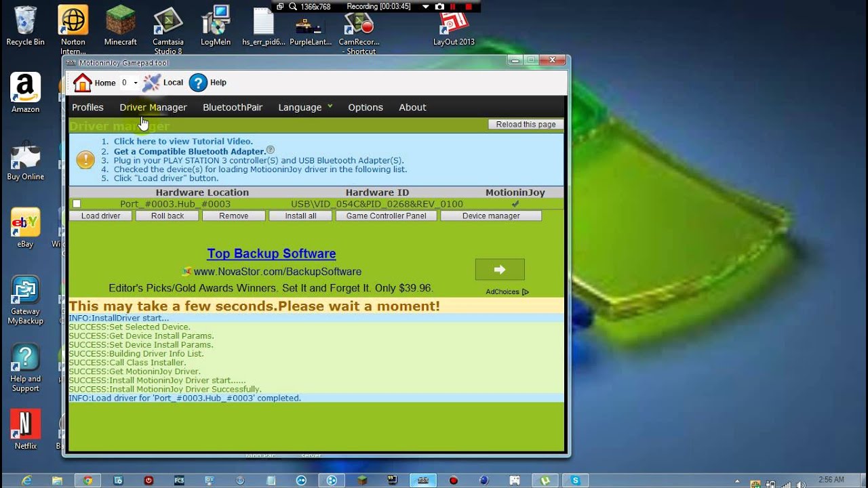This screenshot has width=868, height=488.
Task: Open the About tab
Action: click(x=412, y=107)
